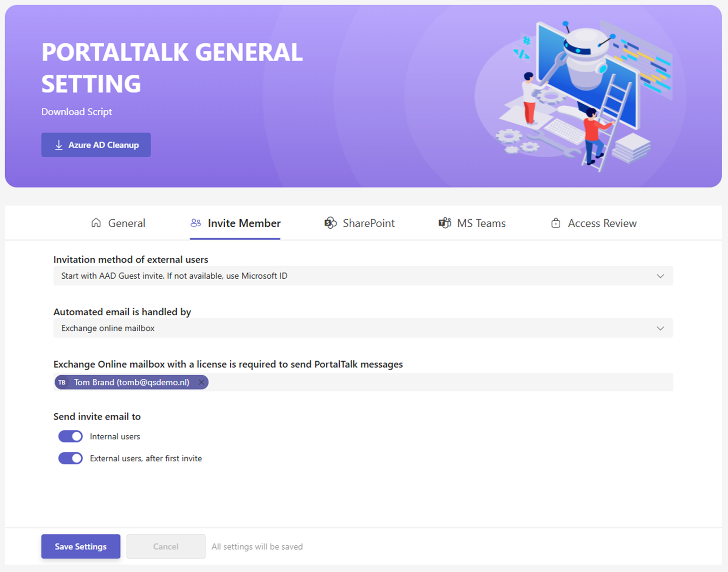Click chevron arrow on Exchange online mailbox dropdown
728x572 pixels.
660,328
